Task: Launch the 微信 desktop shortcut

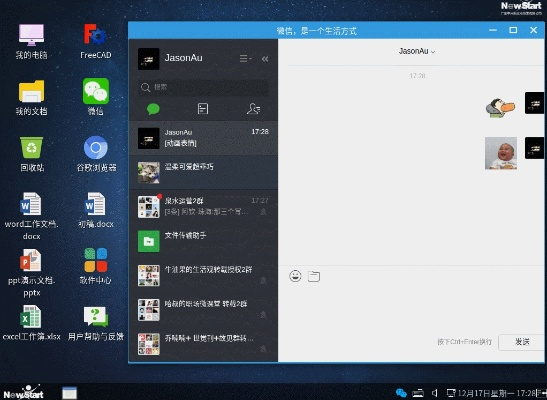Action: point(96,97)
